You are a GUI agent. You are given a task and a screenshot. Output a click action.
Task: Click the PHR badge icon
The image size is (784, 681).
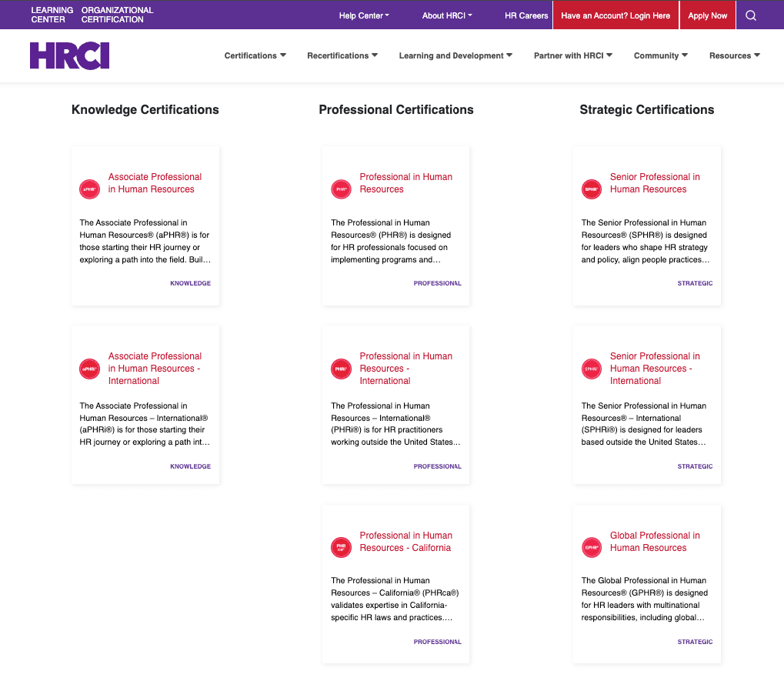pyautogui.click(x=341, y=189)
